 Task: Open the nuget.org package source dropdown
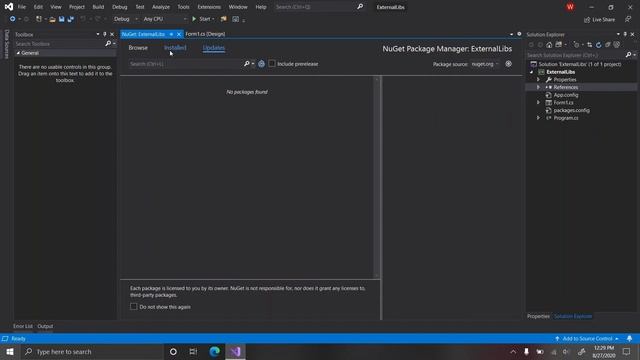click(485, 64)
